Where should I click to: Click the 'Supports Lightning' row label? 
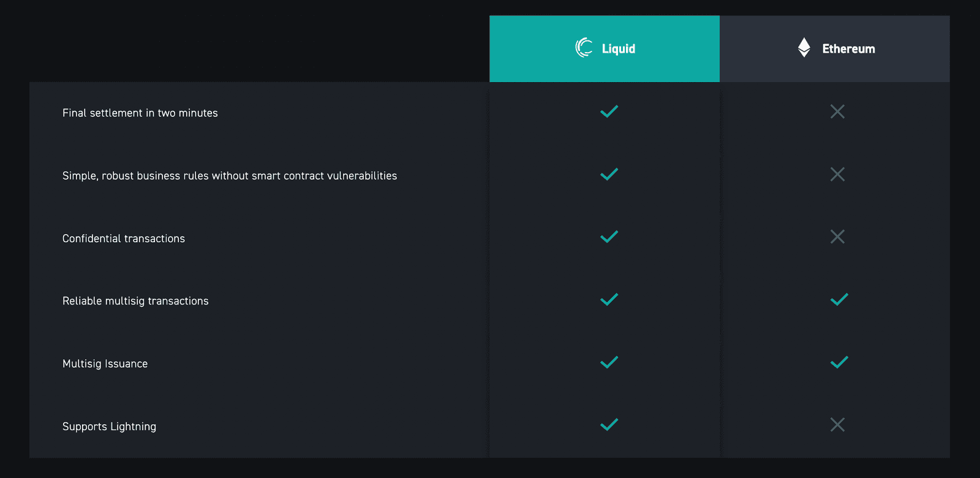(x=109, y=427)
